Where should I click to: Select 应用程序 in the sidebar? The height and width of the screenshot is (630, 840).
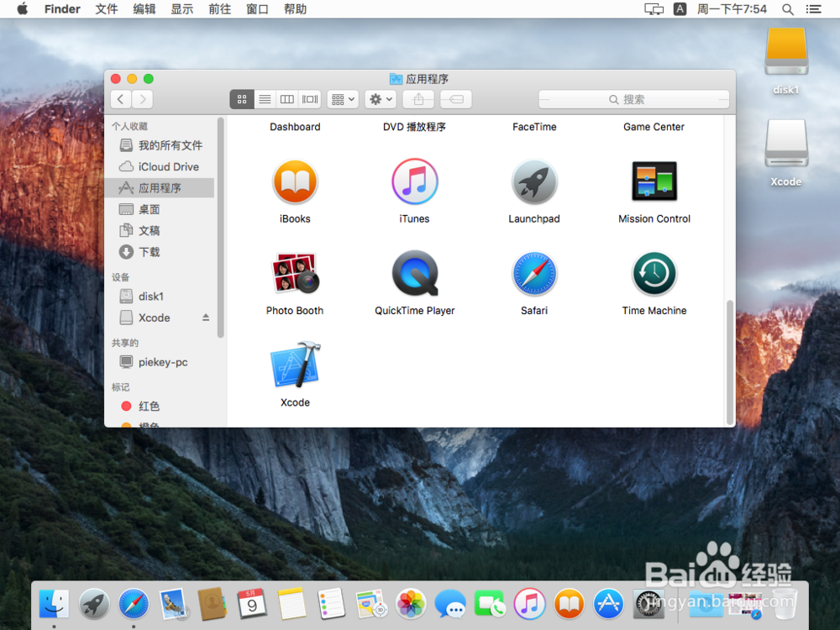coord(160,188)
